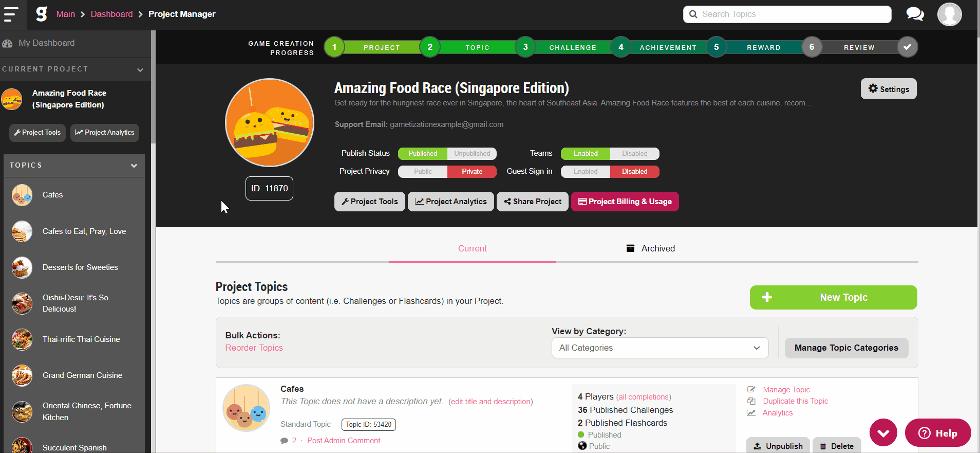This screenshot has width=980, height=453.
Task: Collapse the Current Project section
Action: [x=140, y=70]
